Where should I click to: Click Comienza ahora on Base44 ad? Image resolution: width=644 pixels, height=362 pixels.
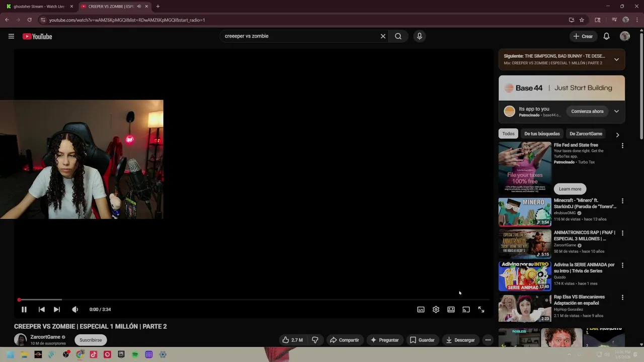pyautogui.click(x=587, y=111)
